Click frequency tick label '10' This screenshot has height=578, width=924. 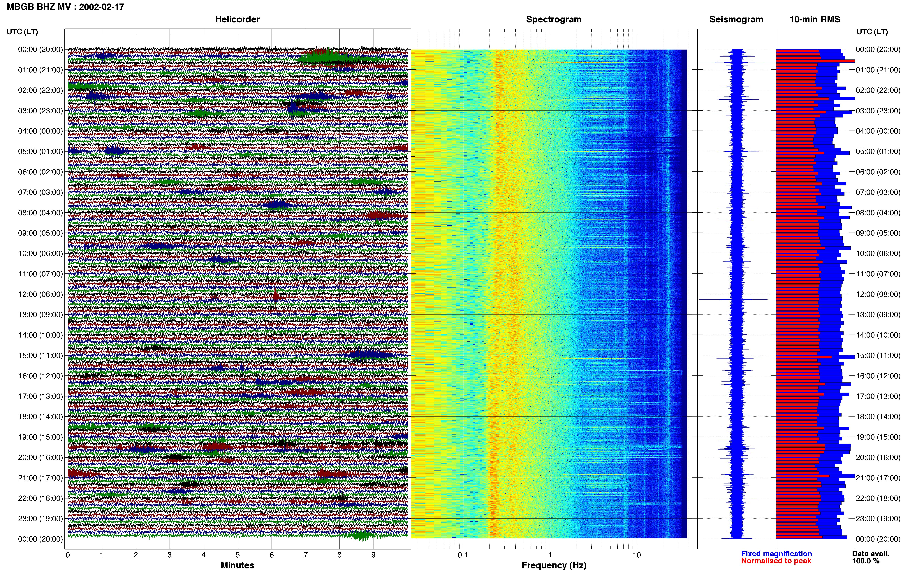(x=637, y=555)
